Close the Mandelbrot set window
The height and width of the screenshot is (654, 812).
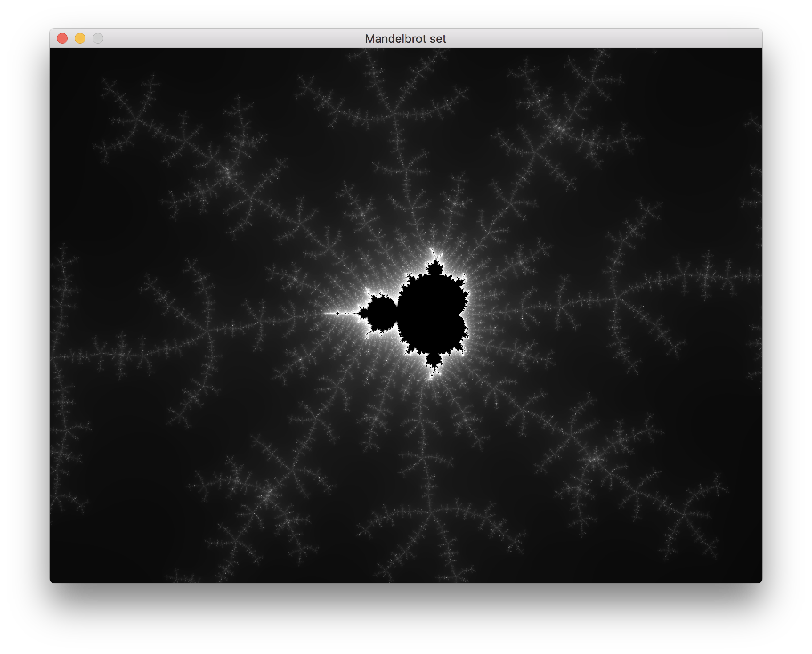click(x=62, y=39)
